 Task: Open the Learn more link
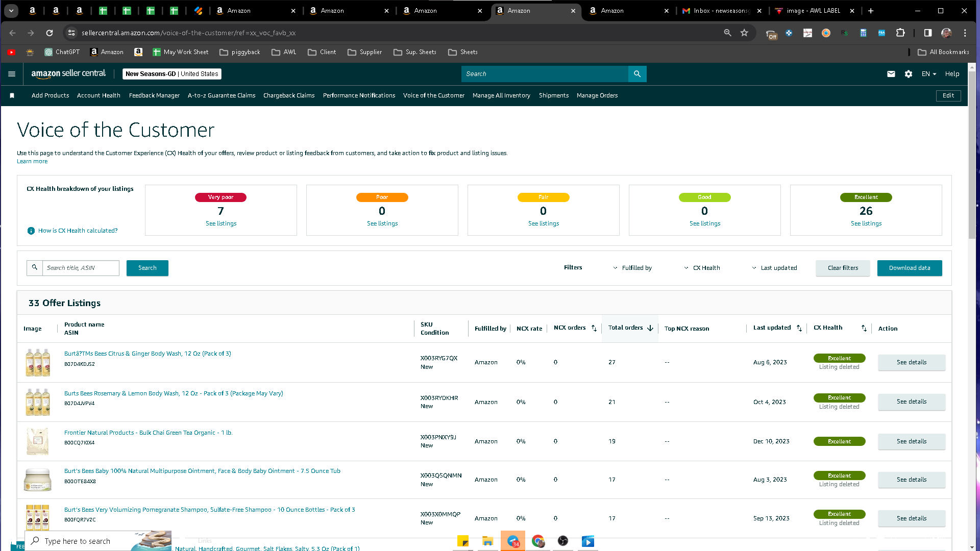tap(32, 161)
